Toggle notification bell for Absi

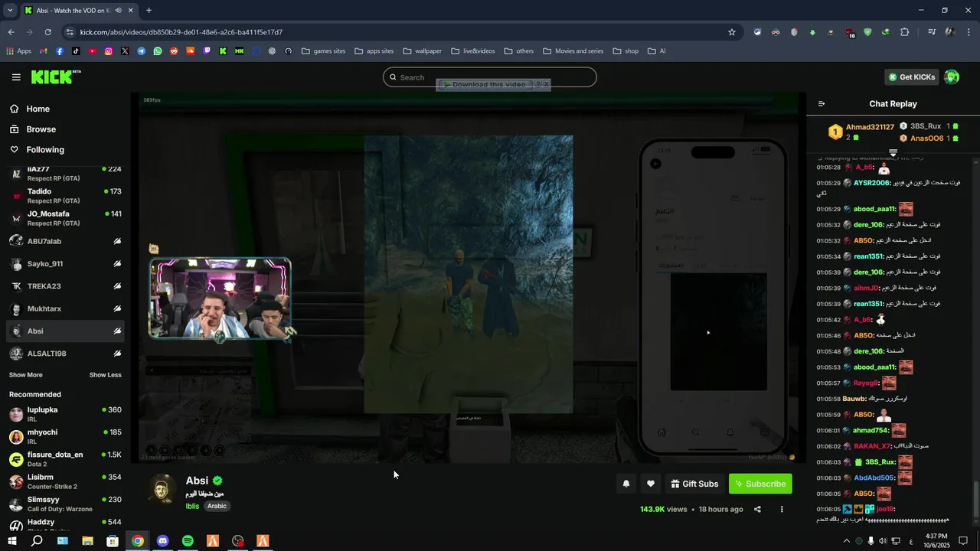[x=626, y=484]
